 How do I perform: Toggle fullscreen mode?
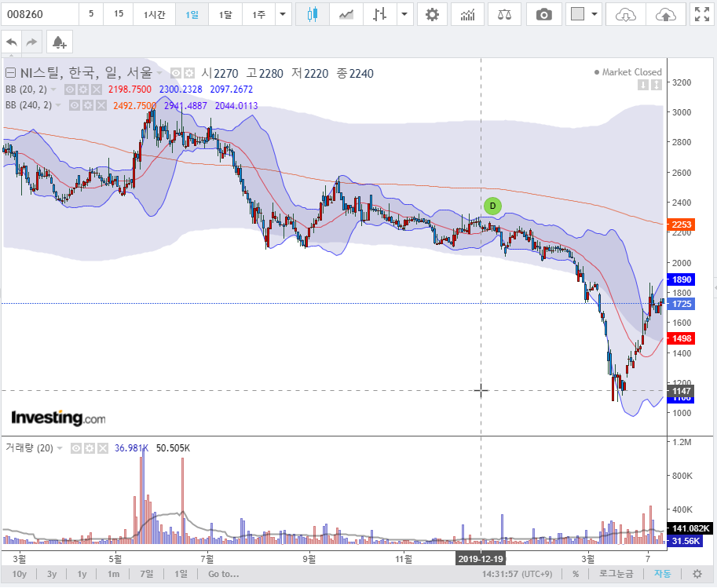tap(702, 15)
